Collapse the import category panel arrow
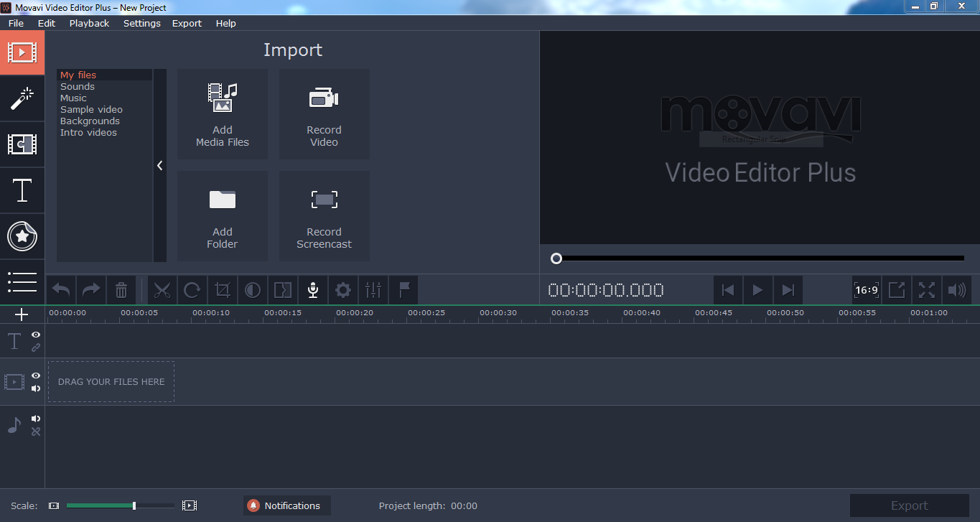 click(x=160, y=165)
